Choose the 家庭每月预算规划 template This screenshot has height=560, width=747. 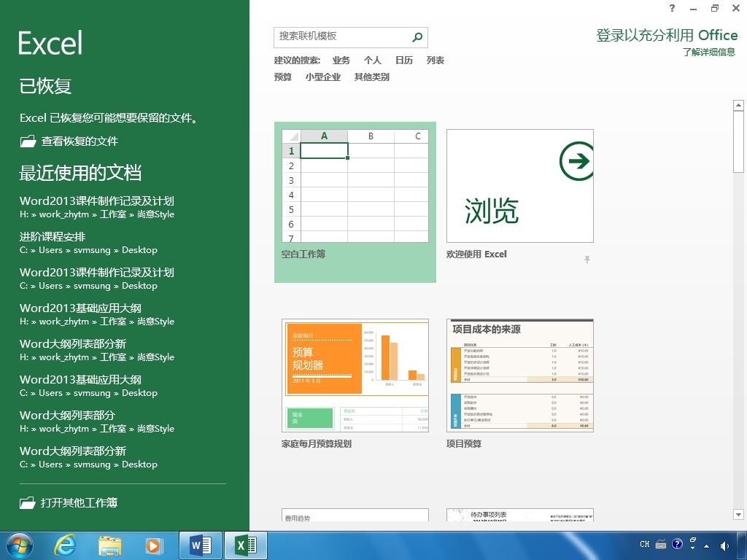point(355,384)
